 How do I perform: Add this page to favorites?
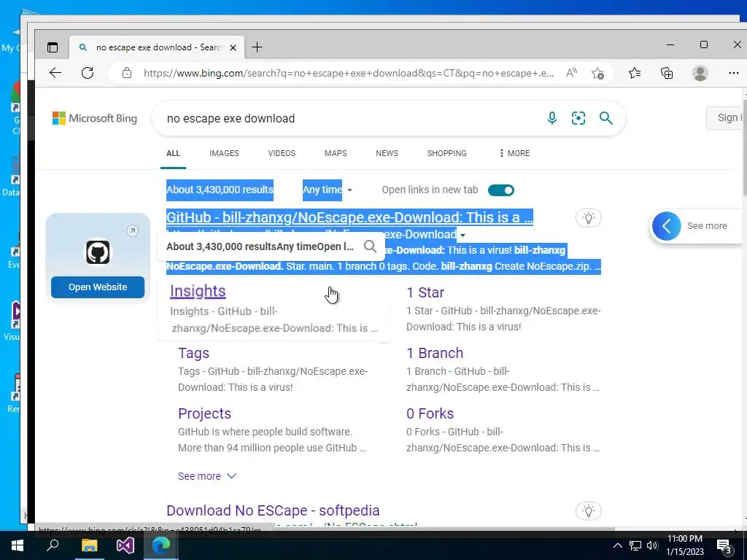pos(597,73)
